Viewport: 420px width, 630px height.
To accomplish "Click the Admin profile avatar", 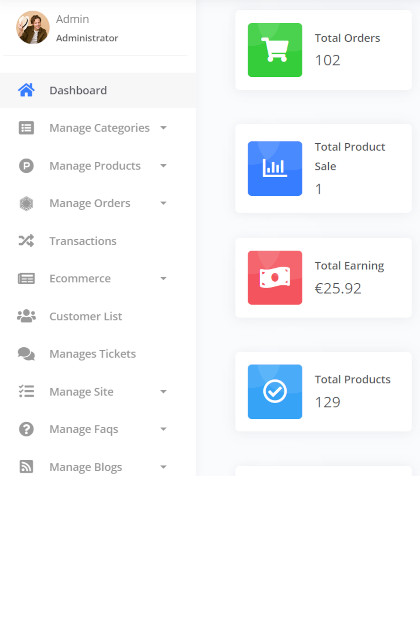I will point(33,27).
